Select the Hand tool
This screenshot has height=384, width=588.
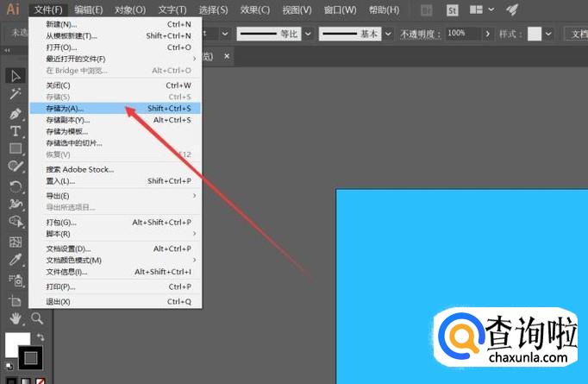click(x=16, y=318)
